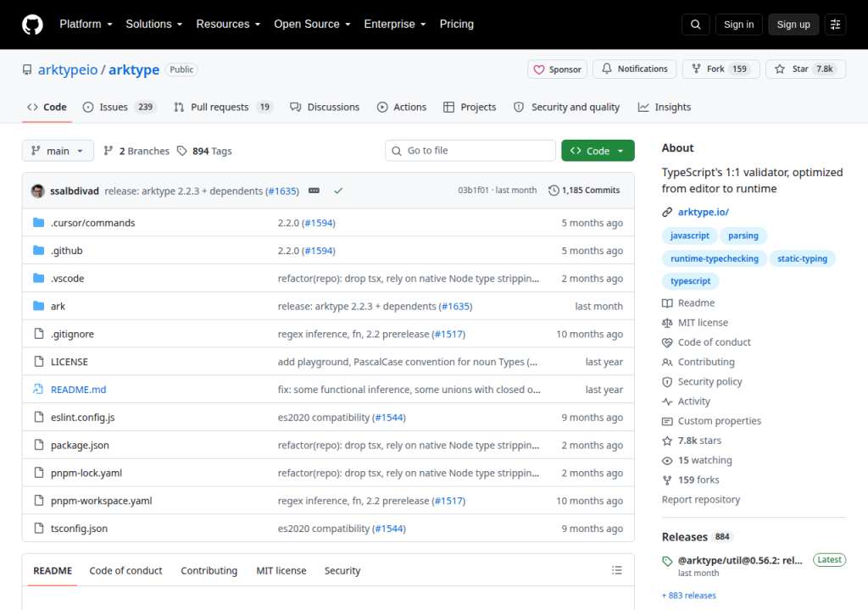Click the pnpm-lock.yaml file icon

pyautogui.click(x=38, y=473)
